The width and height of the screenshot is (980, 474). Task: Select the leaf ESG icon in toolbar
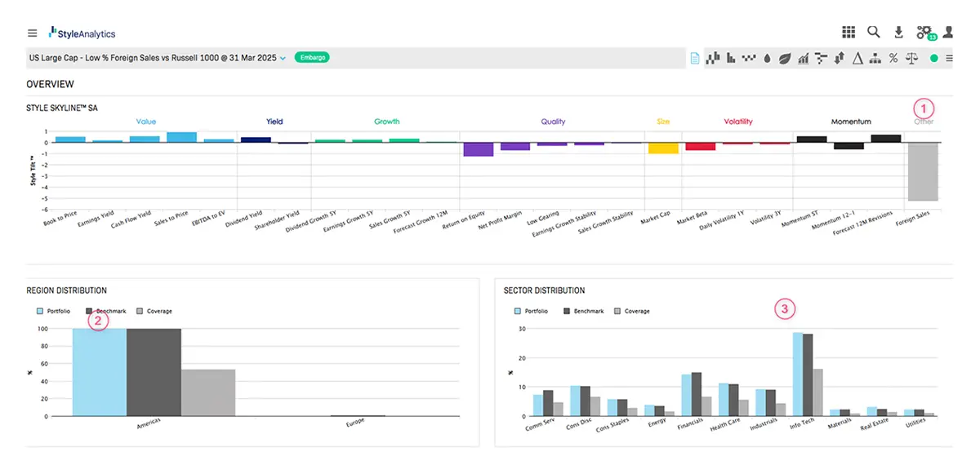tap(785, 59)
